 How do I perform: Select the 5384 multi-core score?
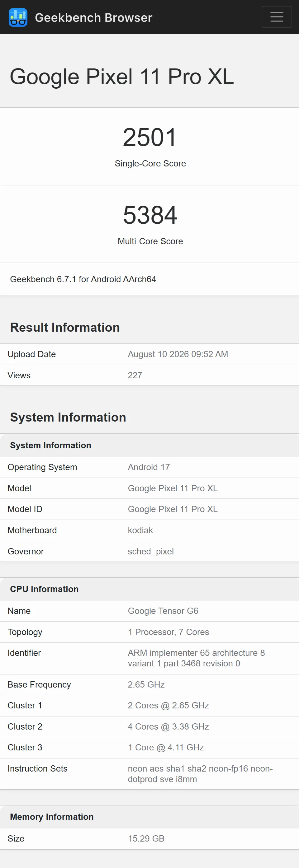click(150, 215)
